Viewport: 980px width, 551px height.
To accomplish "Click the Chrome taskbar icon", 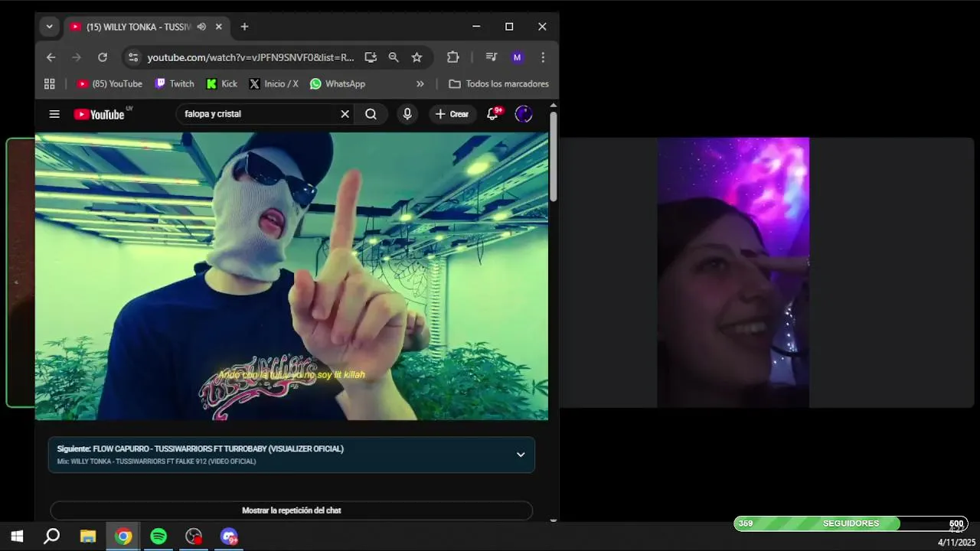I will pyautogui.click(x=123, y=536).
